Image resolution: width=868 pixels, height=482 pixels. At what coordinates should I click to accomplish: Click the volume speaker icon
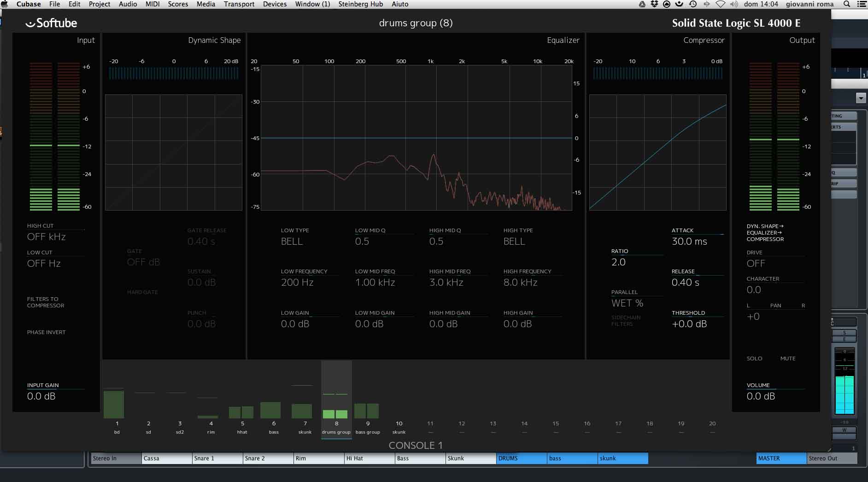coord(734,4)
